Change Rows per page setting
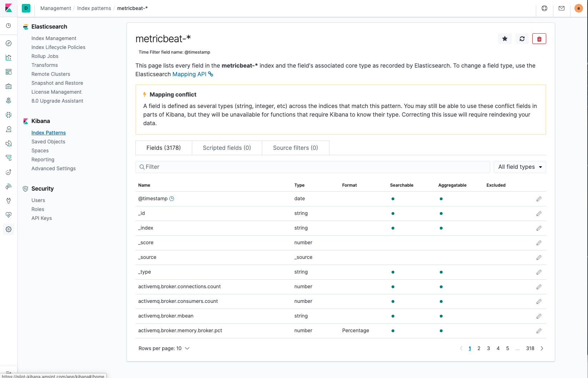Image resolution: width=588 pixels, height=378 pixels. click(x=164, y=348)
